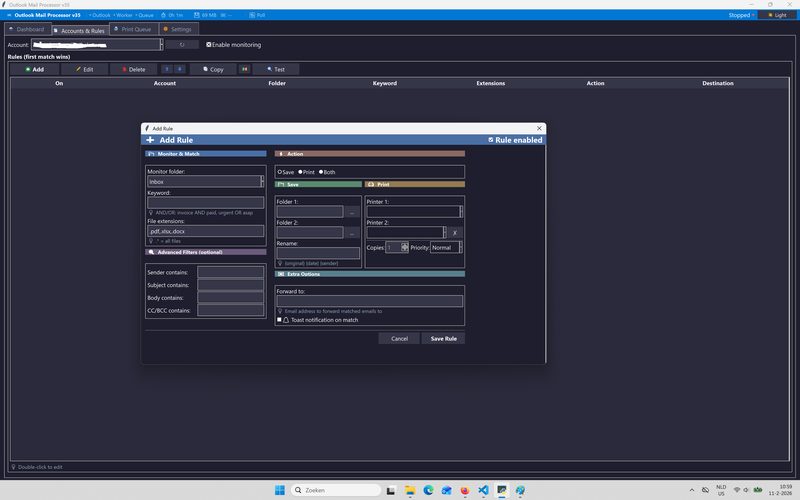Click the Folder 1 path field
The width and height of the screenshot is (800, 500).
point(310,212)
